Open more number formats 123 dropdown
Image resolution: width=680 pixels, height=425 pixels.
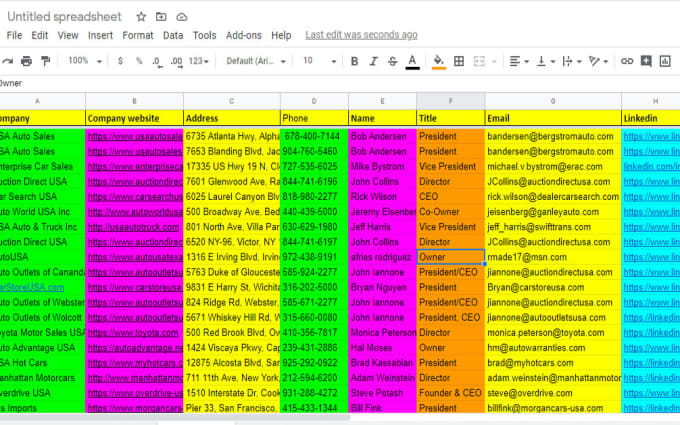click(199, 61)
